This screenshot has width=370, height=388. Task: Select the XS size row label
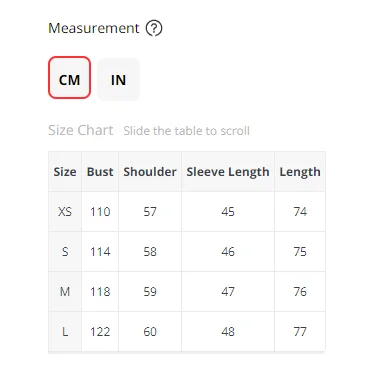click(x=65, y=212)
